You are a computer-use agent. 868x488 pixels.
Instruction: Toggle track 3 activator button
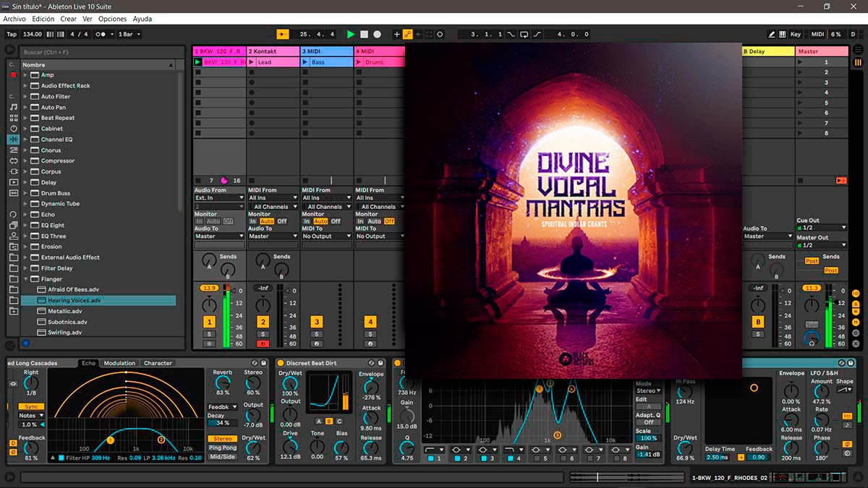click(316, 322)
